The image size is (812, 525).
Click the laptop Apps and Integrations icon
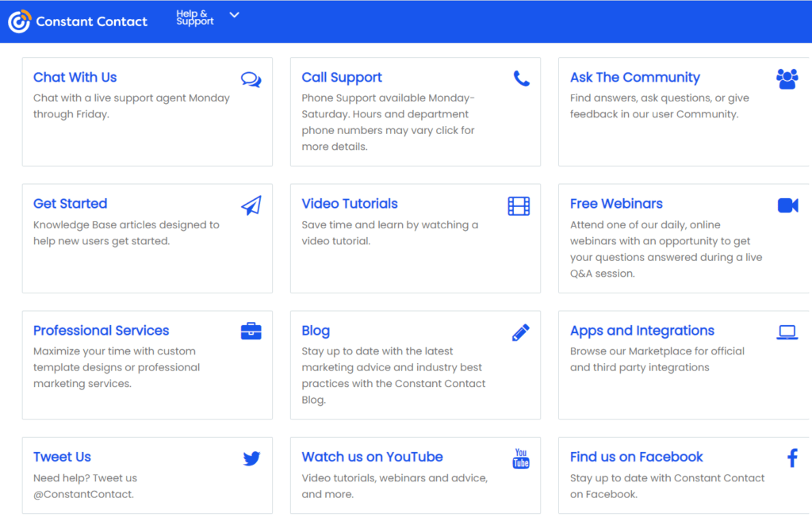pyautogui.click(x=787, y=332)
